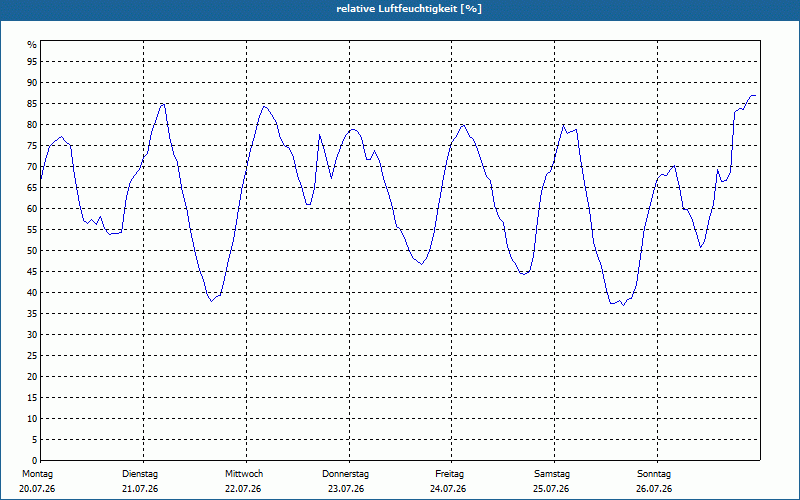Select the Freitag day label
800x500 pixels.
coord(449,474)
